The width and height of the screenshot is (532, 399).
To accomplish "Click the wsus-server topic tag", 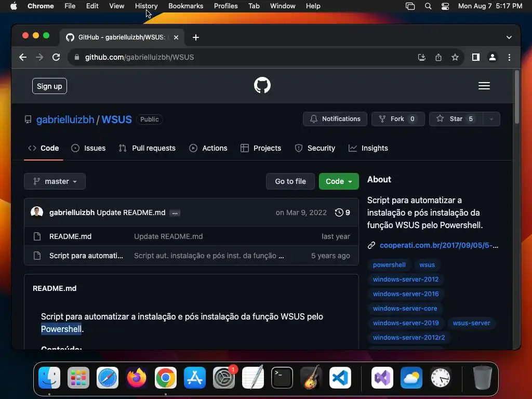I will tap(471, 323).
